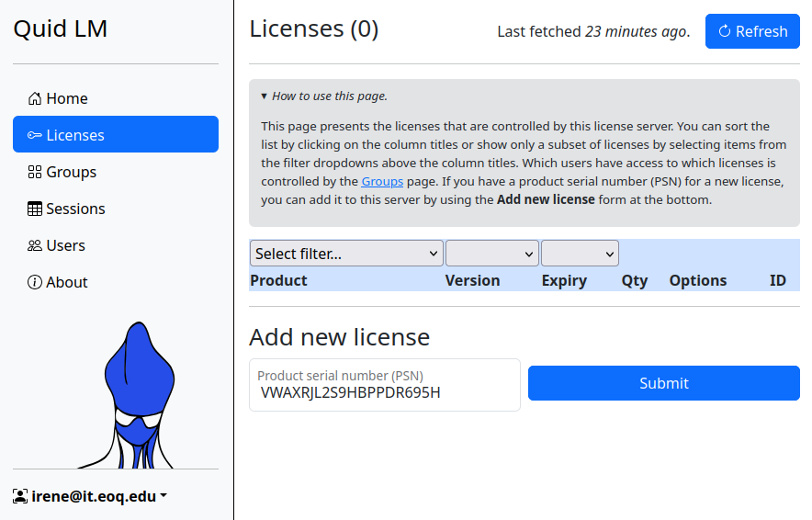Click the grid icon beside Groups
This screenshot has height=520, width=812.
[x=35, y=172]
